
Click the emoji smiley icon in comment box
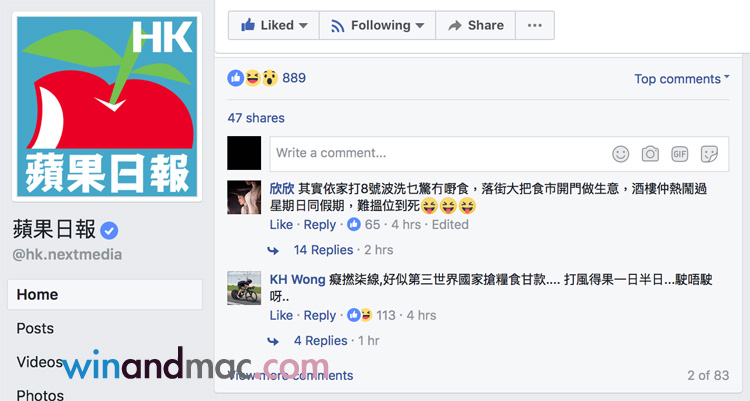point(620,154)
